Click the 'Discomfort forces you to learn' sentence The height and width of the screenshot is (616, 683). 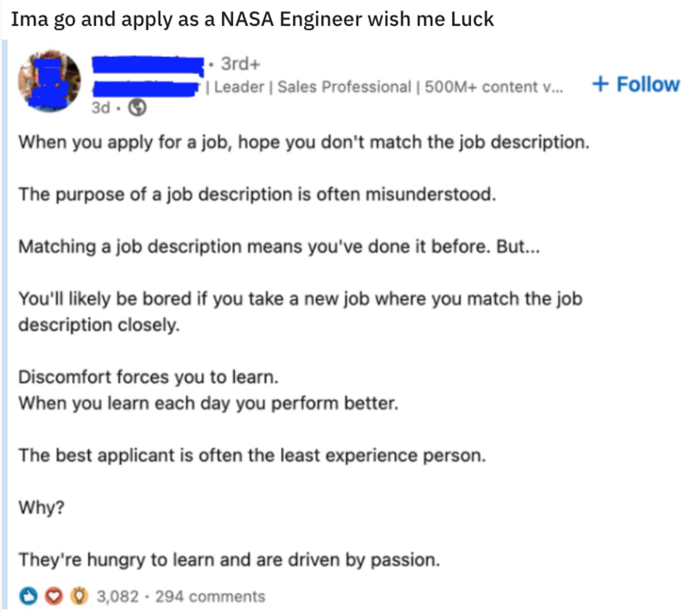[x=148, y=377]
